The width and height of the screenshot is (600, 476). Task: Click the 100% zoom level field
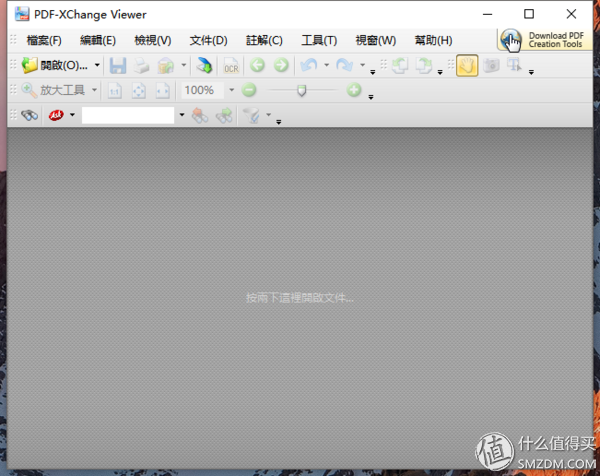coord(203,90)
